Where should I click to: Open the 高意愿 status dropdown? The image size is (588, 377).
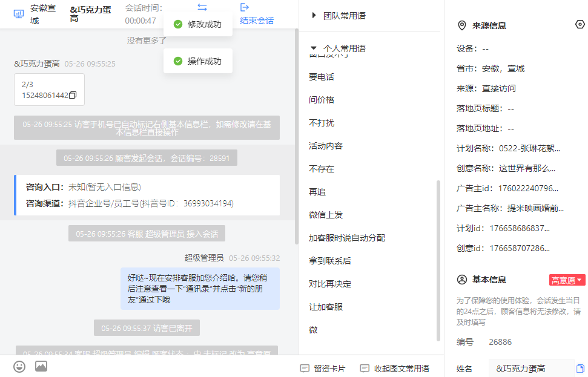pos(567,280)
